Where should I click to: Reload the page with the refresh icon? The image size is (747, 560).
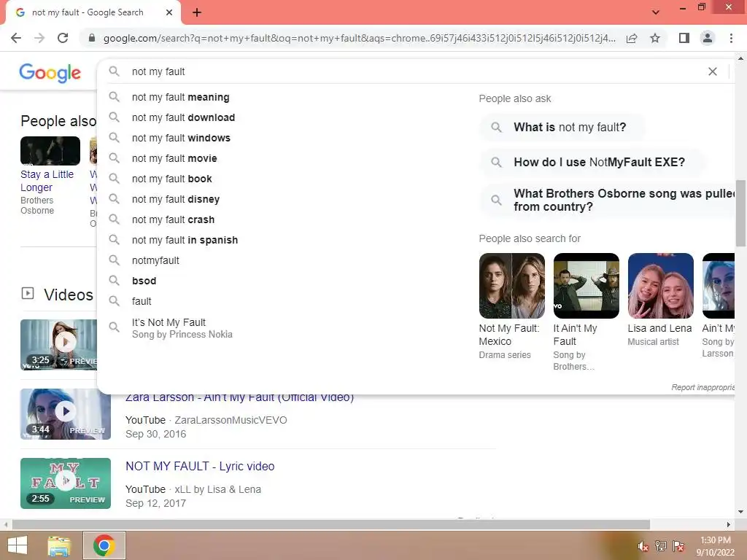[63, 38]
